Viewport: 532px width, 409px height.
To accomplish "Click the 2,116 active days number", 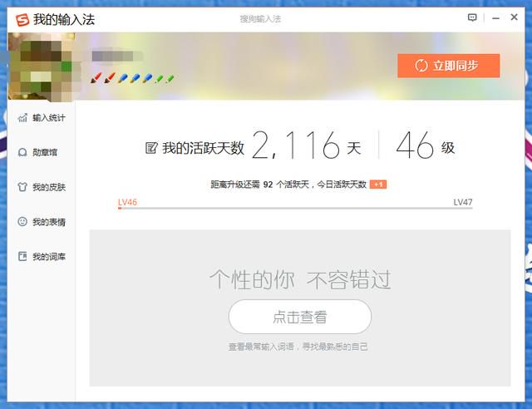I will pyautogui.click(x=296, y=145).
